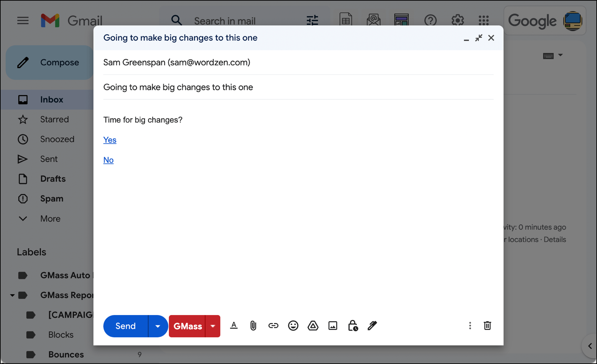Open the Google account avatar
The height and width of the screenshot is (364, 597).
point(573,21)
